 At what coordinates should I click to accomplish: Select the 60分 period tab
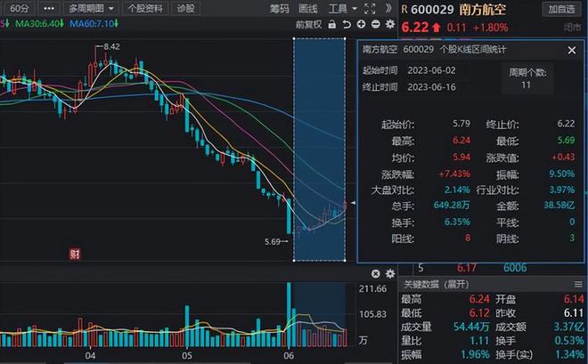pos(19,8)
